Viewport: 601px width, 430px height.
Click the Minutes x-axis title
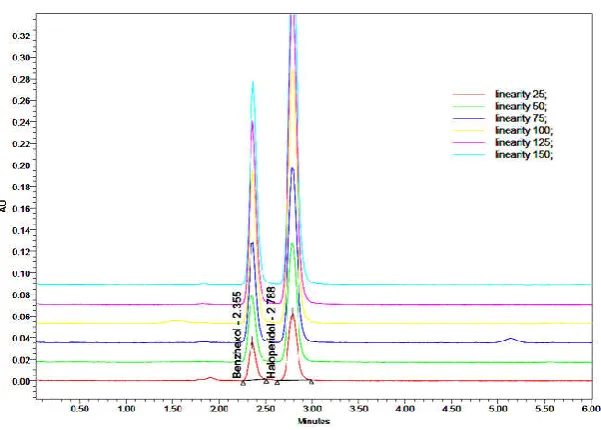314,421
